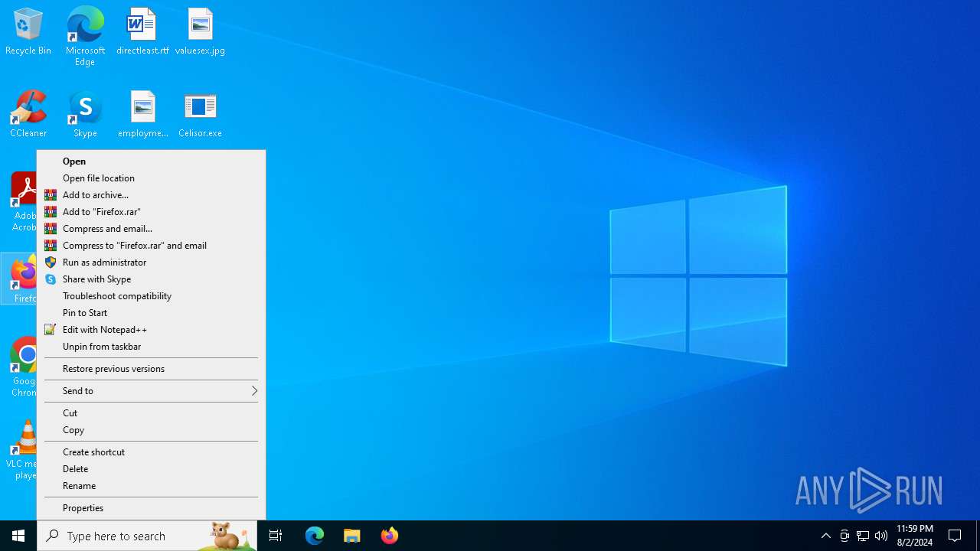Select the CCleaner desktop shortcut
Screen dimensions: 980x551
[x=28, y=115]
